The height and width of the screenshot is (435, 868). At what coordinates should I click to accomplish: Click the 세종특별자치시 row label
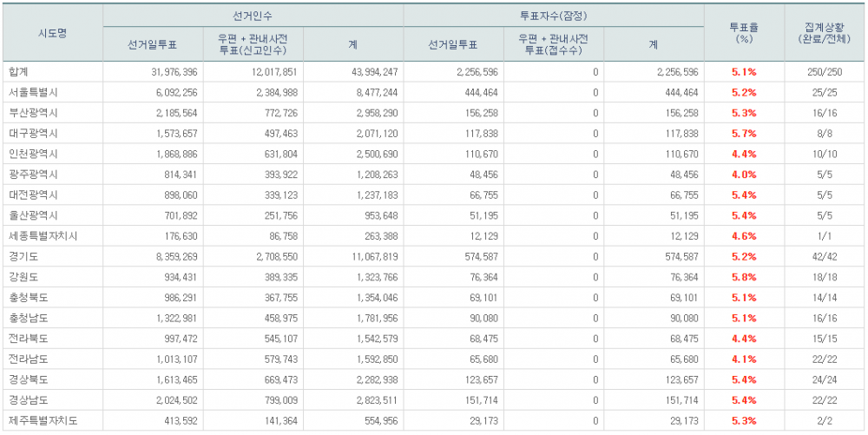pyautogui.click(x=40, y=236)
